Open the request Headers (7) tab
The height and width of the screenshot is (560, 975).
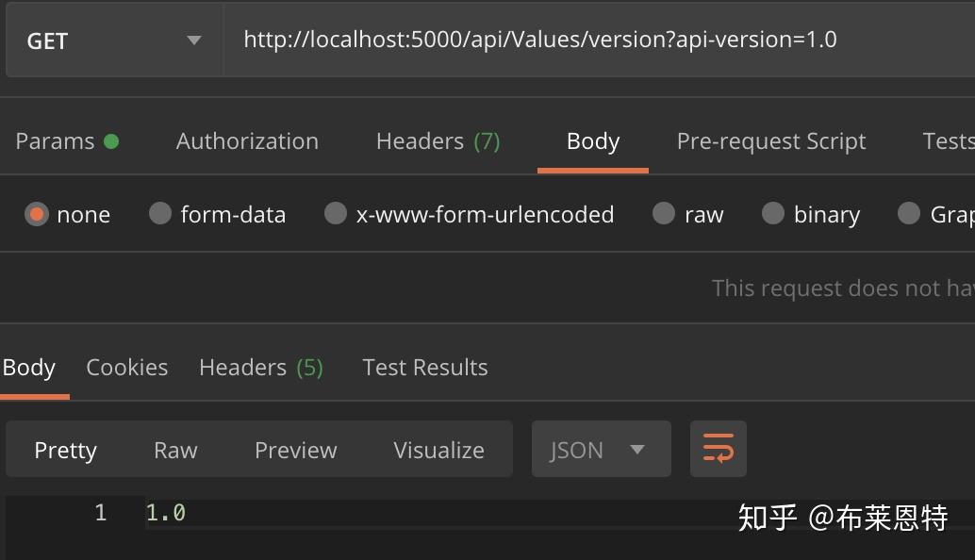[x=438, y=141]
